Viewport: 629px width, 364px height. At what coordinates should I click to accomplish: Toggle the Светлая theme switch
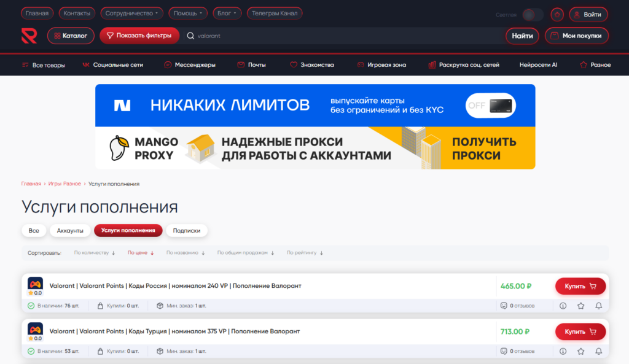tap(533, 15)
